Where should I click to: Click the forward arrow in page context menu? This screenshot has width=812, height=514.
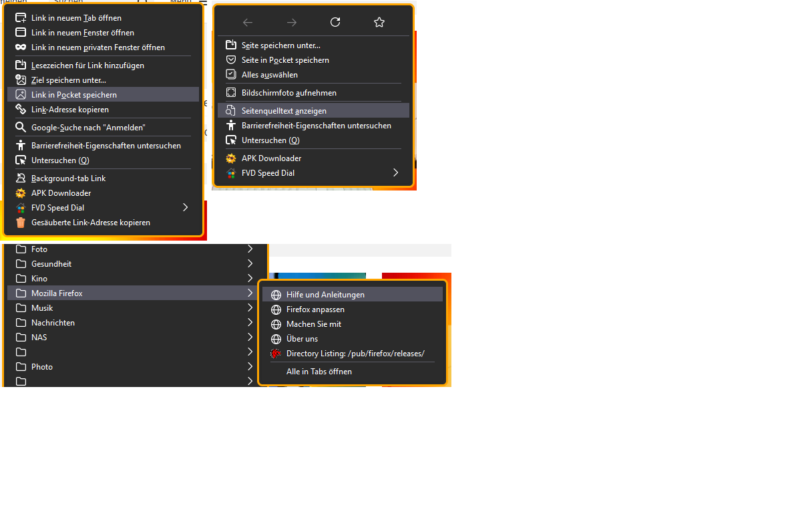[x=292, y=22]
